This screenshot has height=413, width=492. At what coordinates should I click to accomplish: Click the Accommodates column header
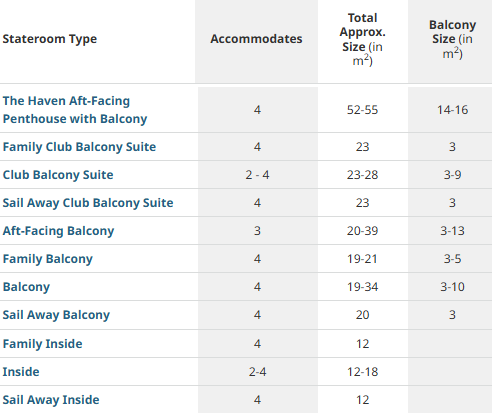[256, 39]
